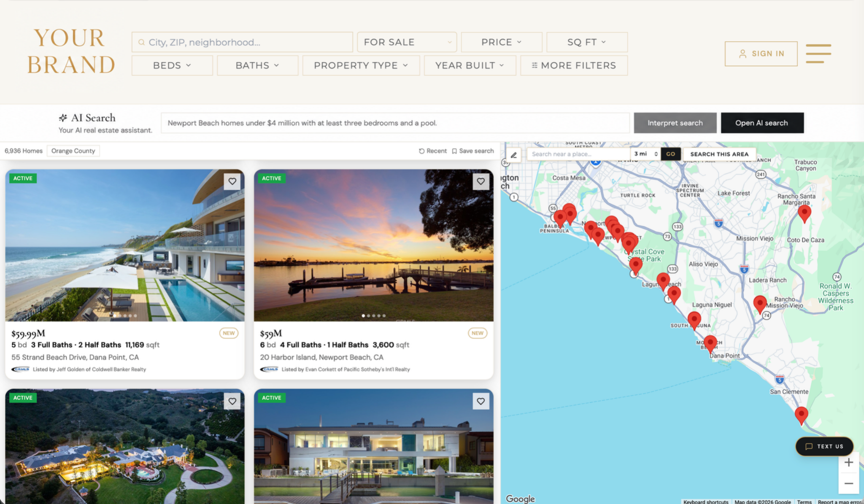Expand the Sq Ft filter
Viewport: 864px width, 504px height.
pyautogui.click(x=587, y=42)
